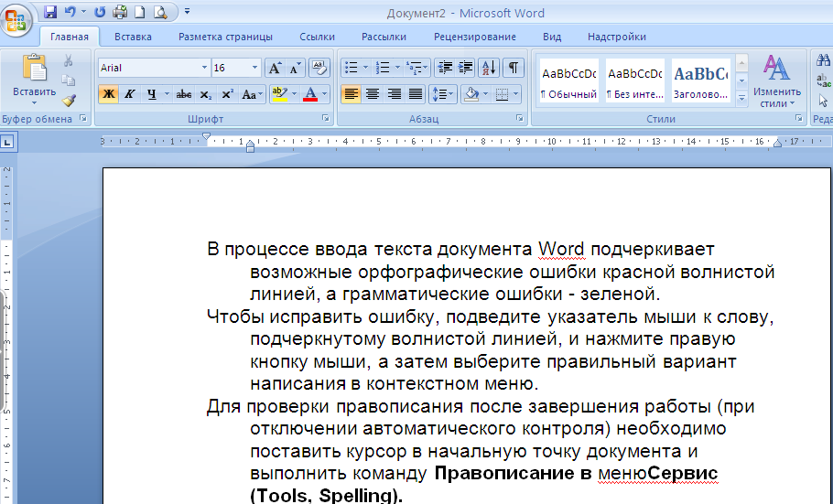Image resolution: width=833 pixels, height=504 pixels.
Task: Open the Буфер обмена clipboard pane launcher
Action: point(83,118)
